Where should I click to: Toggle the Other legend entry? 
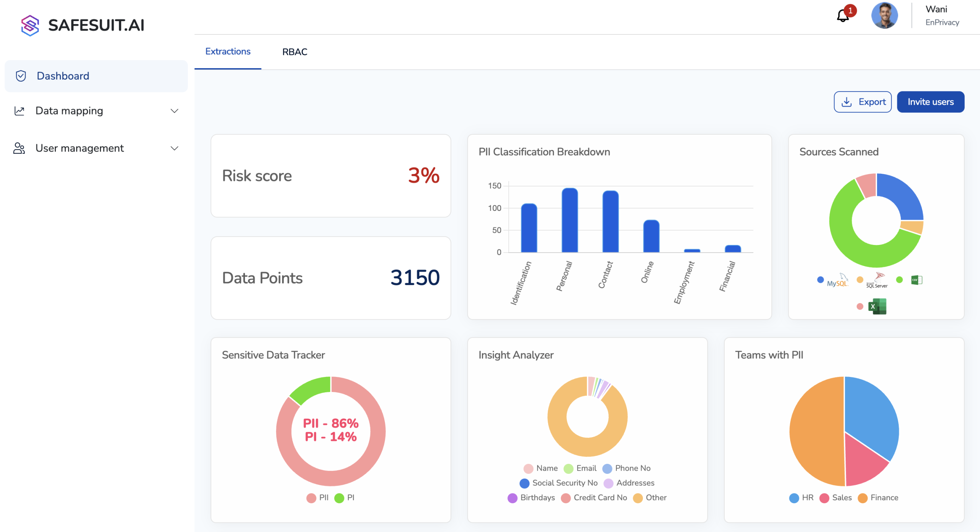[x=650, y=498]
